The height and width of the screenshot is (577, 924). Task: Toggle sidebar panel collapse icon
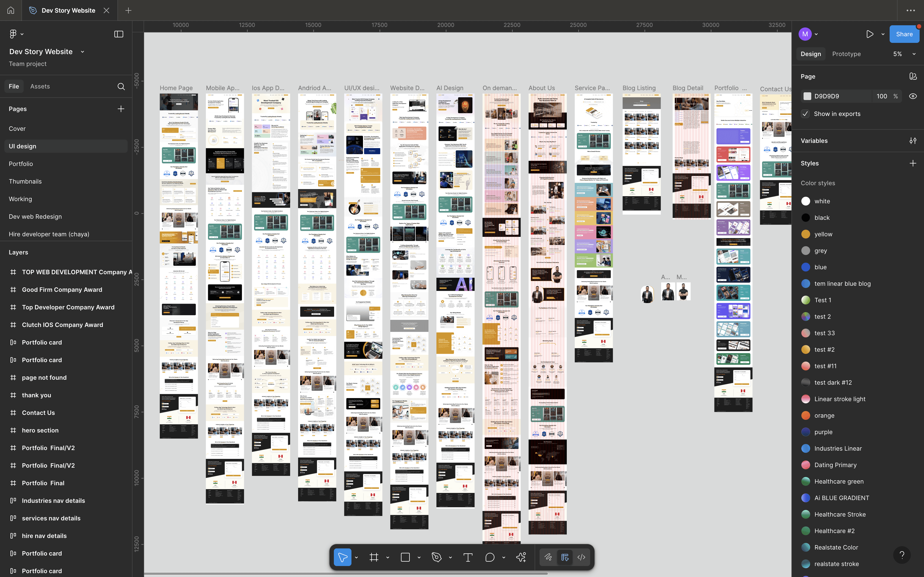pos(119,34)
